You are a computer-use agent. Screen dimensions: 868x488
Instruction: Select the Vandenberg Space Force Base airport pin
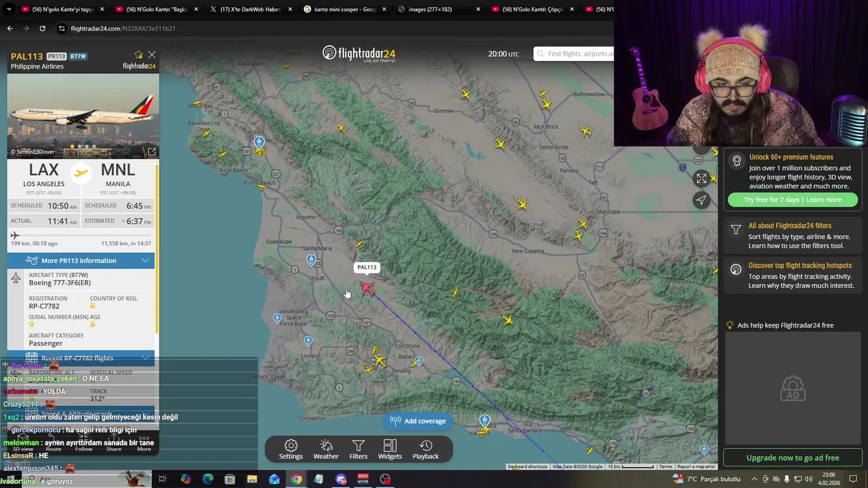pyautogui.click(x=277, y=318)
